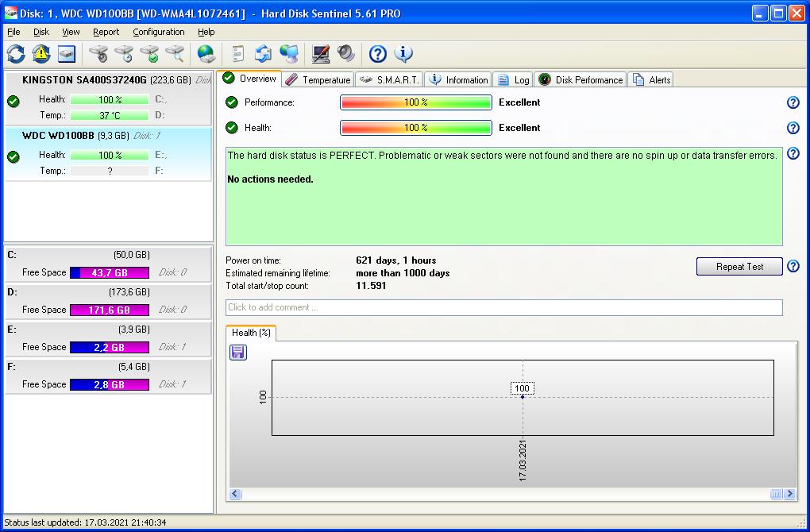Image resolution: width=810 pixels, height=532 pixels.
Task: Switch to the Temperature tab
Action: [x=318, y=79]
